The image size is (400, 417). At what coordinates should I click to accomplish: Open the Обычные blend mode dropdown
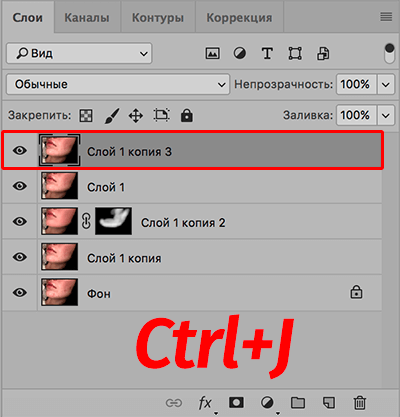coord(118,84)
